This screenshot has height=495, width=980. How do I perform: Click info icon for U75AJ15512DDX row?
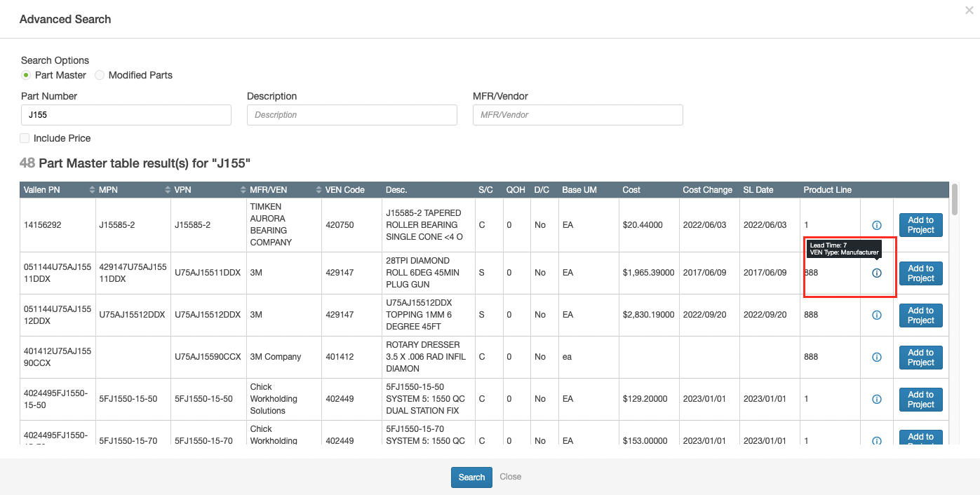876,315
